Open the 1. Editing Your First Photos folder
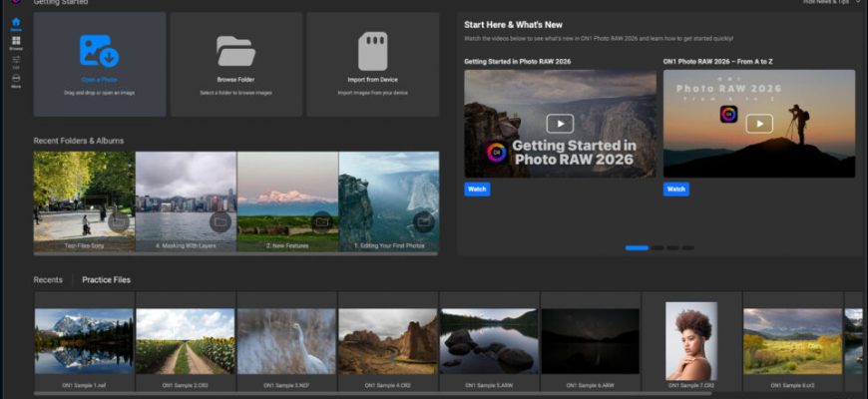868x399 pixels. pos(389,201)
